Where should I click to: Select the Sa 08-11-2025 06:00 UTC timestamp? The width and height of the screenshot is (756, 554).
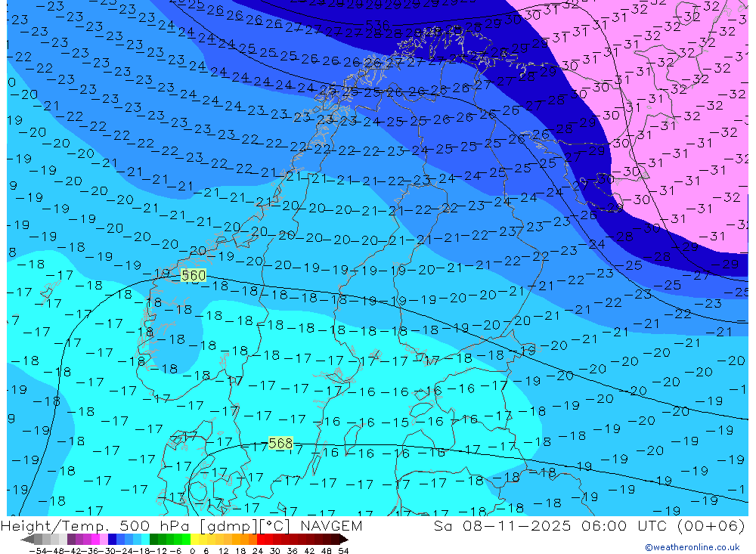pos(589,525)
